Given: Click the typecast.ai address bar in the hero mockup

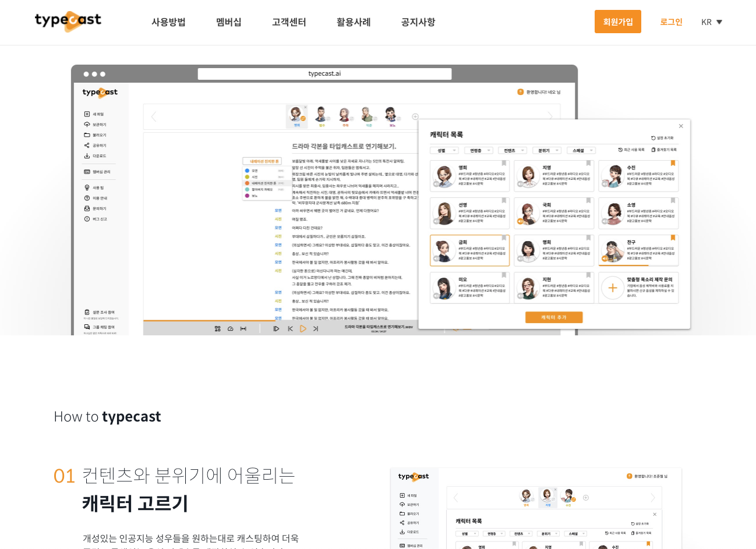Looking at the screenshot, I should click(x=324, y=74).
